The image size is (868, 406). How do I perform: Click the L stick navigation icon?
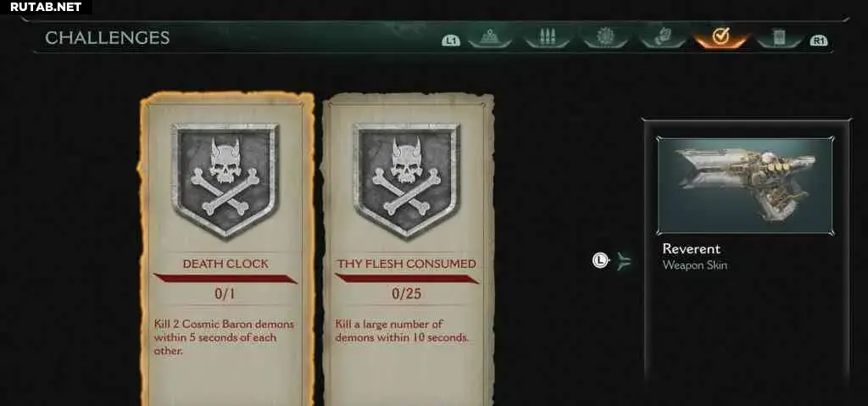tap(601, 259)
